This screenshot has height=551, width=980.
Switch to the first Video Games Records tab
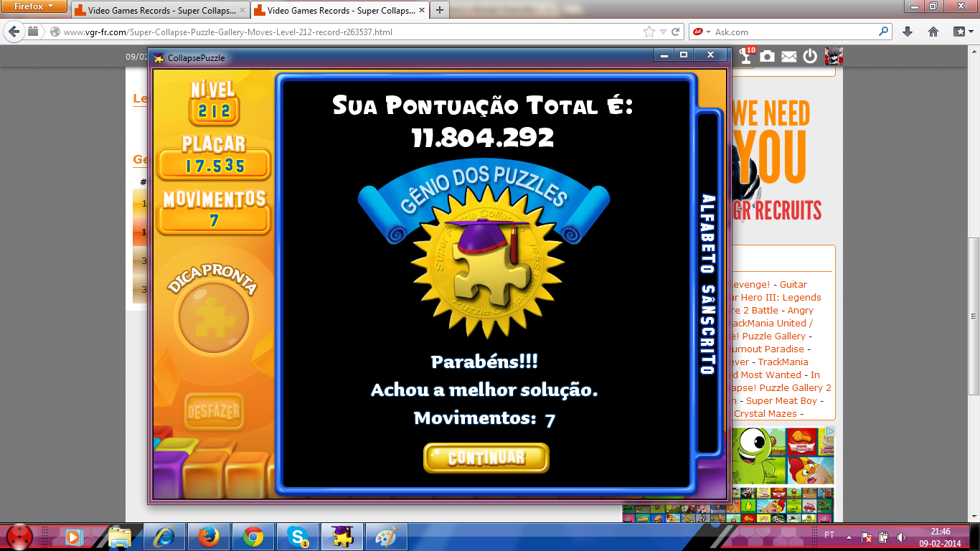[159, 11]
